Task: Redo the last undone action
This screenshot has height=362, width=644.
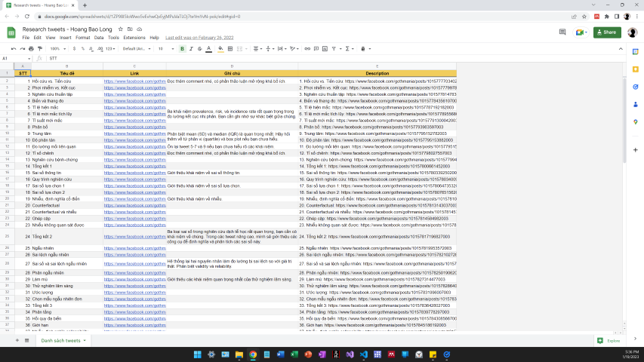Action: point(22,49)
